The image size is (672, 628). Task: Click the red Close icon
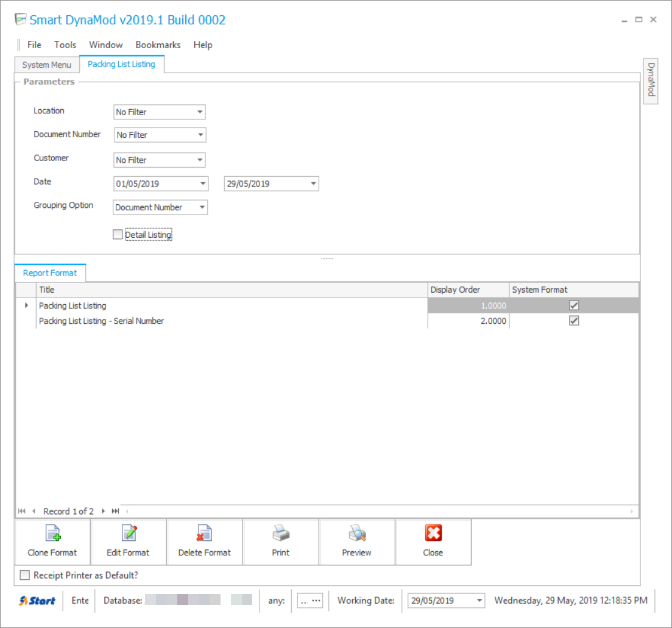[x=433, y=533]
